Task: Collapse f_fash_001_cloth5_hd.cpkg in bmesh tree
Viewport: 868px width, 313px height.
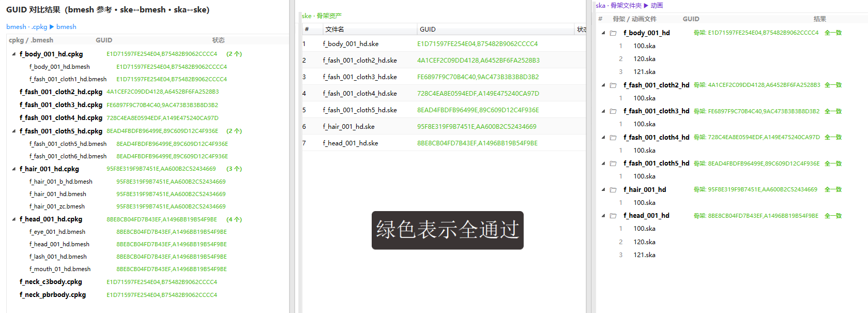Action: [14, 131]
